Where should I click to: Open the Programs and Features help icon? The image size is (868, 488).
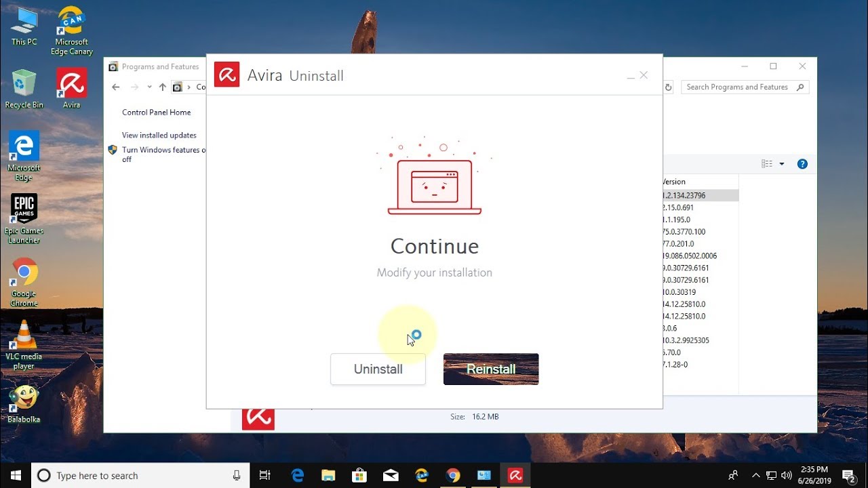click(802, 164)
